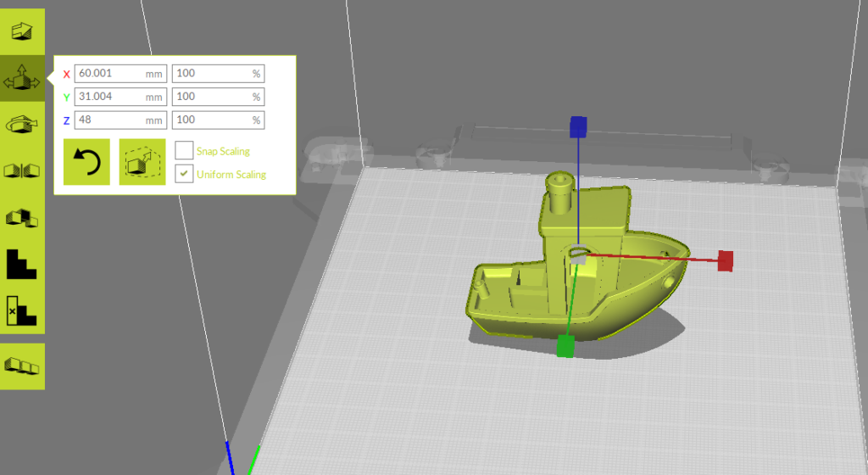Click the green Y-axis scale handle
Screen dimensions: 868x475
pyautogui.click(x=565, y=345)
